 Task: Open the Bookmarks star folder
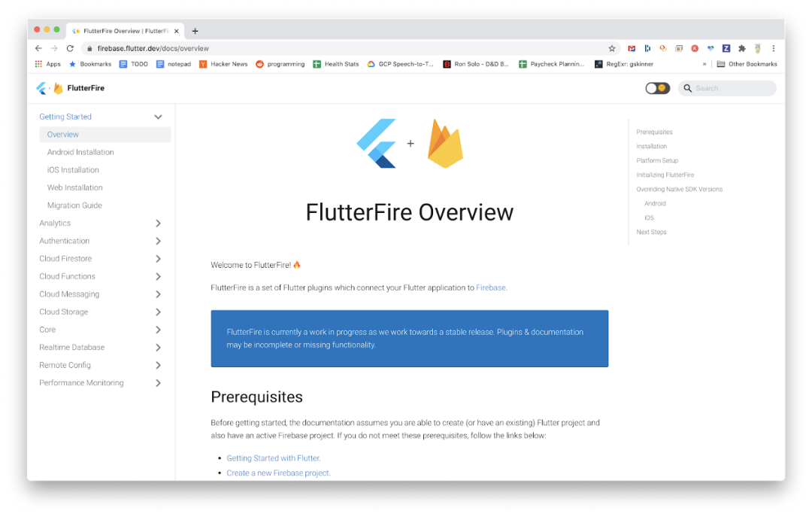click(89, 64)
